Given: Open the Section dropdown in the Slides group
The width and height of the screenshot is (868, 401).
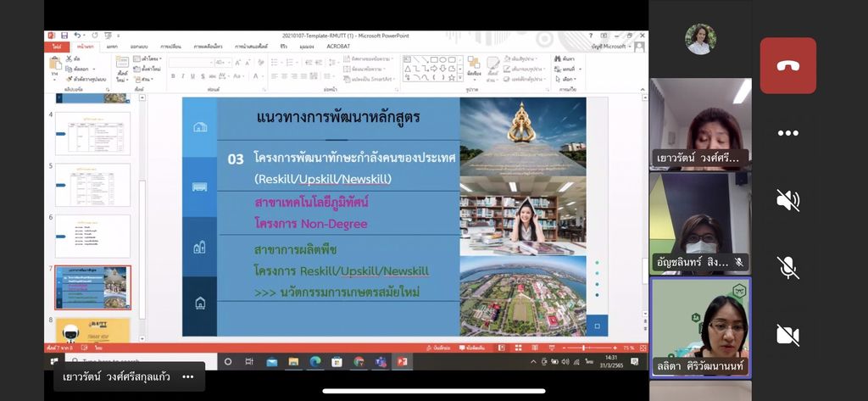Looking at the screenshot, I should 145,79.
